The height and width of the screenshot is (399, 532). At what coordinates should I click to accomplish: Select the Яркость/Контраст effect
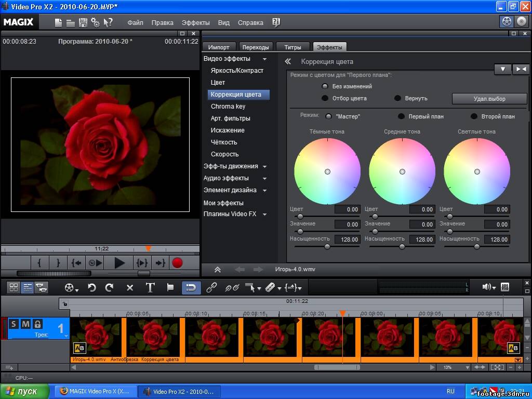pyautogui.click(x=237, y=71)
